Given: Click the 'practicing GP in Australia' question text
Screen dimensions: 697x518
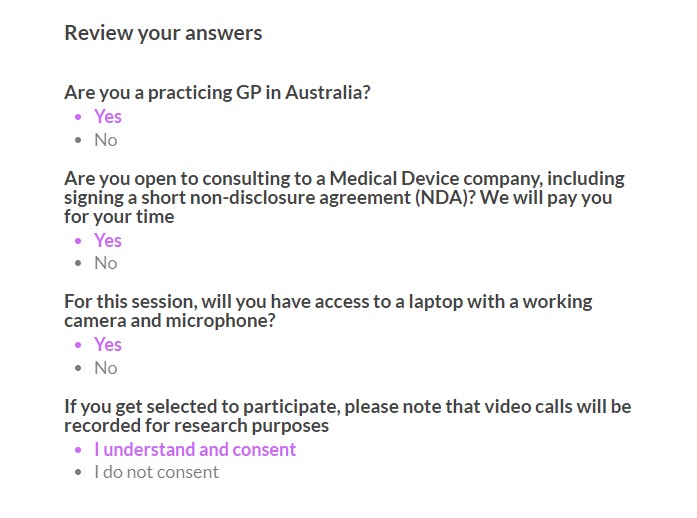Looking at the screenshot, I should coord(217,93).
